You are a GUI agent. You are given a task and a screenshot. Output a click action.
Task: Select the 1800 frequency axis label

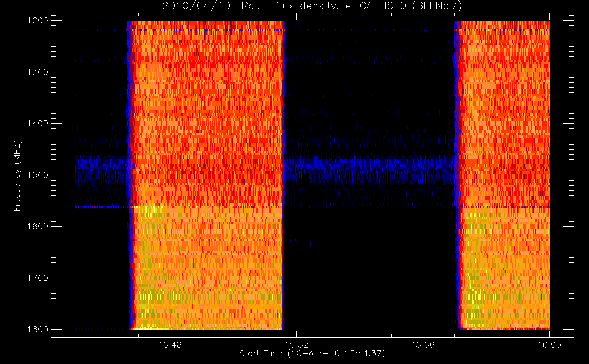pos(38,329)
